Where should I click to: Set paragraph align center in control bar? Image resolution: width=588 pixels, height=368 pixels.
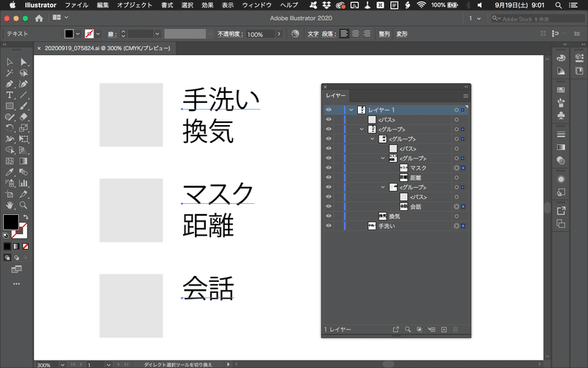(x=356, y=34)
